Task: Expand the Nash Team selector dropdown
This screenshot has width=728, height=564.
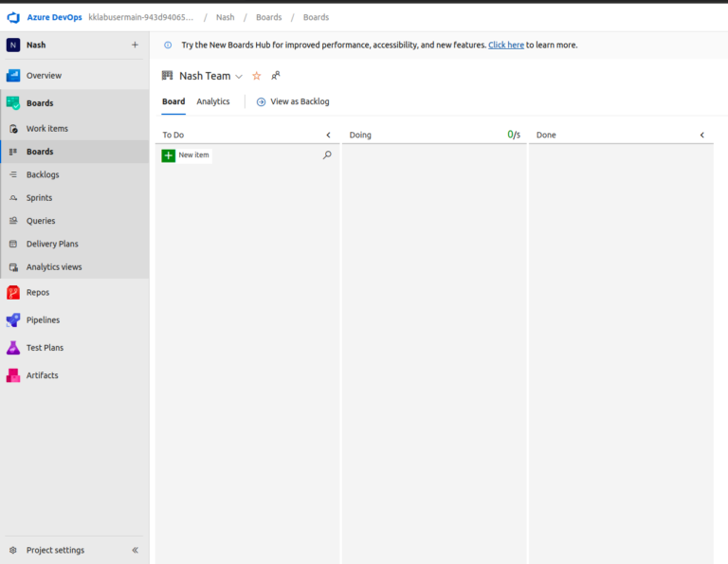Action: point(239,77)
